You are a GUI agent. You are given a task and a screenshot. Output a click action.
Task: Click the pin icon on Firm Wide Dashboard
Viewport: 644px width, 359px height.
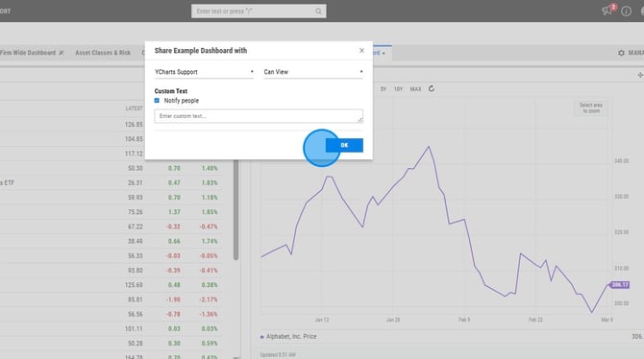tap(62, 53)
